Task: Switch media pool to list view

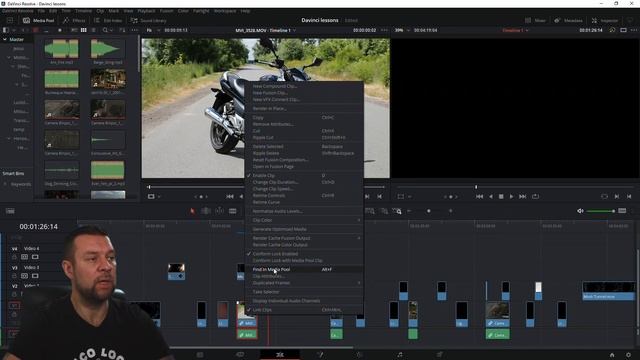Action: click(x=93, y=30)
